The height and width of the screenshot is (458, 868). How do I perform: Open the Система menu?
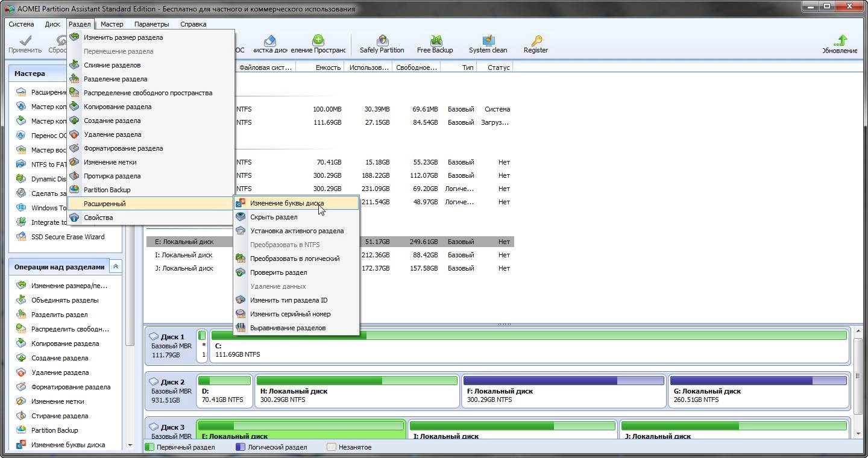(x=21, y=24)
